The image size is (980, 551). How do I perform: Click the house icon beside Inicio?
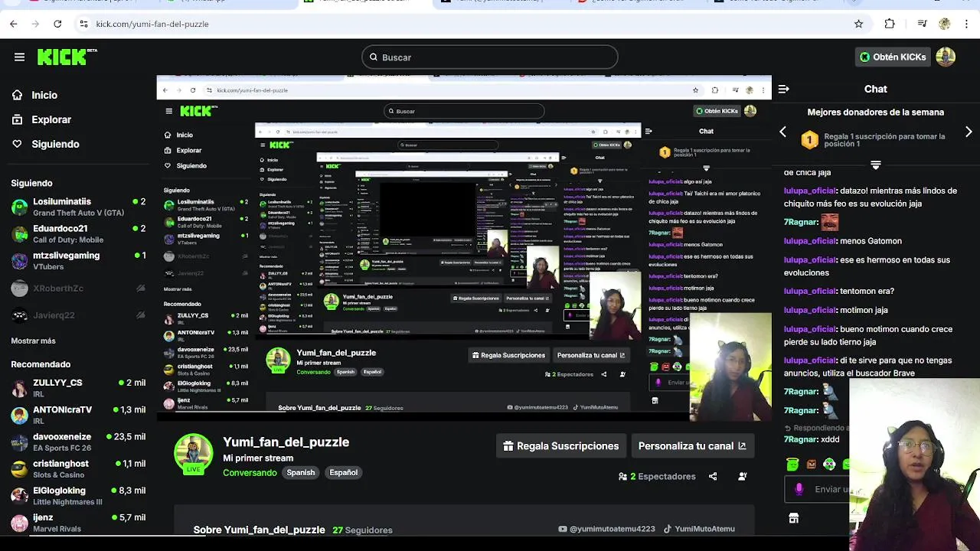point(17,95)
